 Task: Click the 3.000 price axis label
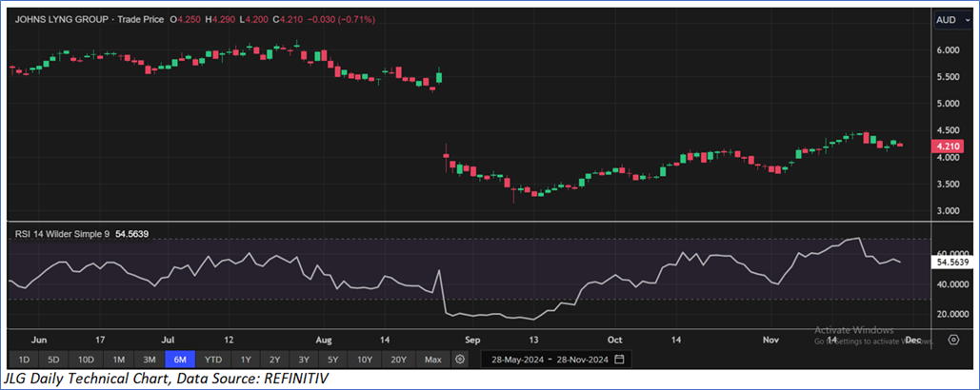pos(947,211)
